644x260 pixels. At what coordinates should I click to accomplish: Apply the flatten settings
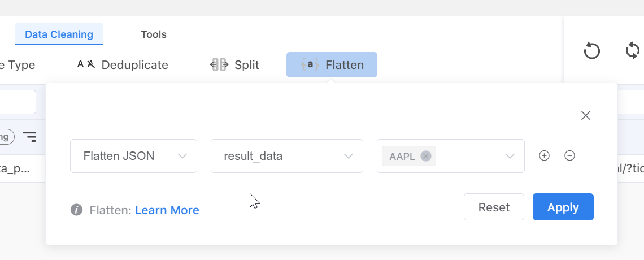pos(563,207)
